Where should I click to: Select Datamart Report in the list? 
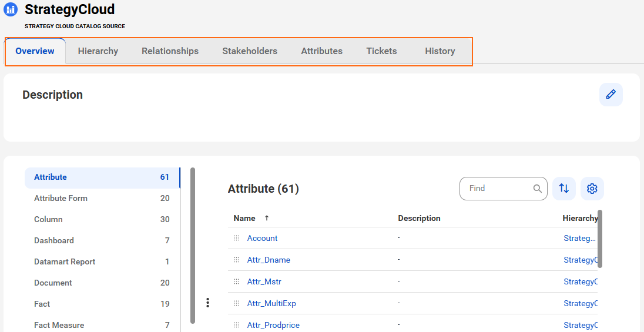pos(102,261)
